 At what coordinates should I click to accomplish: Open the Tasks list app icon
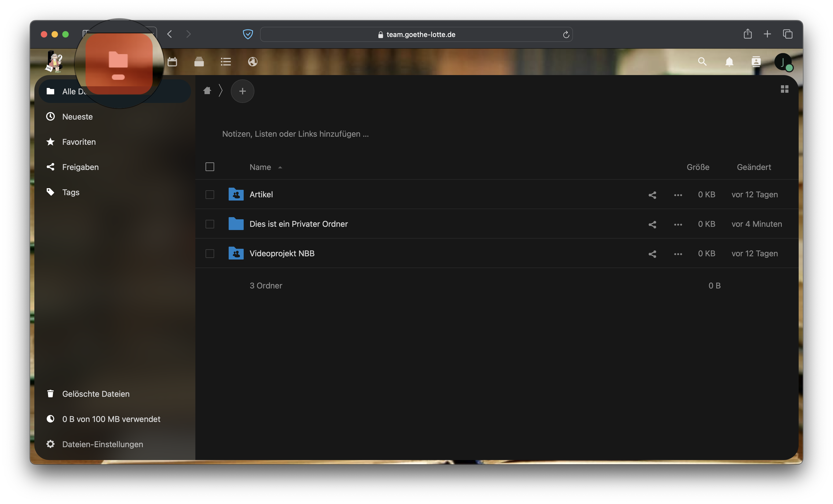[225, 62]
